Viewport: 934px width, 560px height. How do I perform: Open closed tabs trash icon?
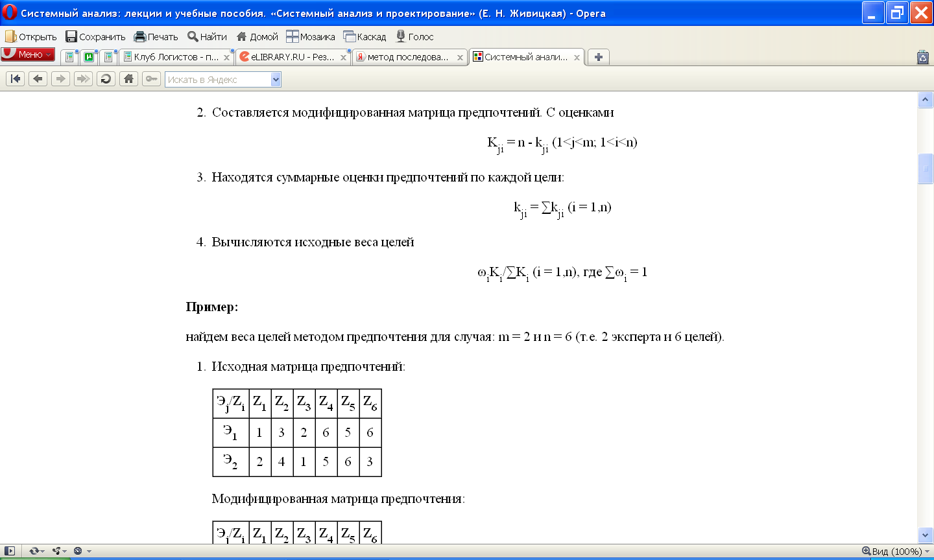(923, 57)
